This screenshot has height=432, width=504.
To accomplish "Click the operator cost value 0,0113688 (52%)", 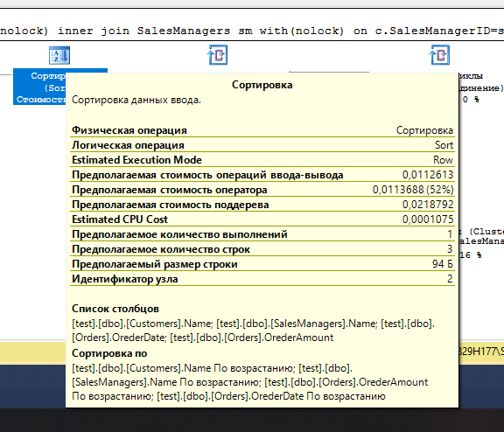I will pyautogui.click(x=413, y=190).
